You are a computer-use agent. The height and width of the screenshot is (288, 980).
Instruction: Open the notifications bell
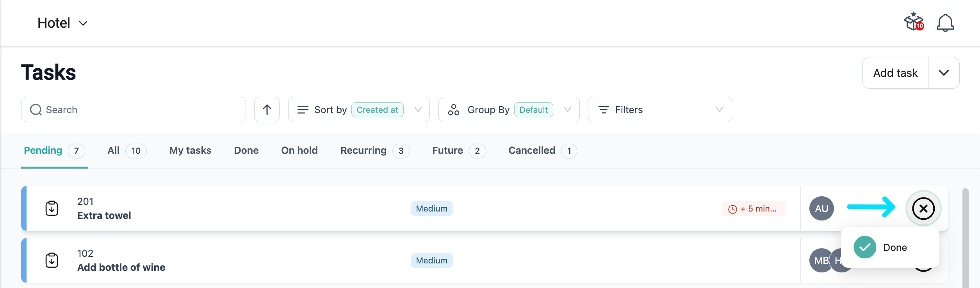point(945,23)
